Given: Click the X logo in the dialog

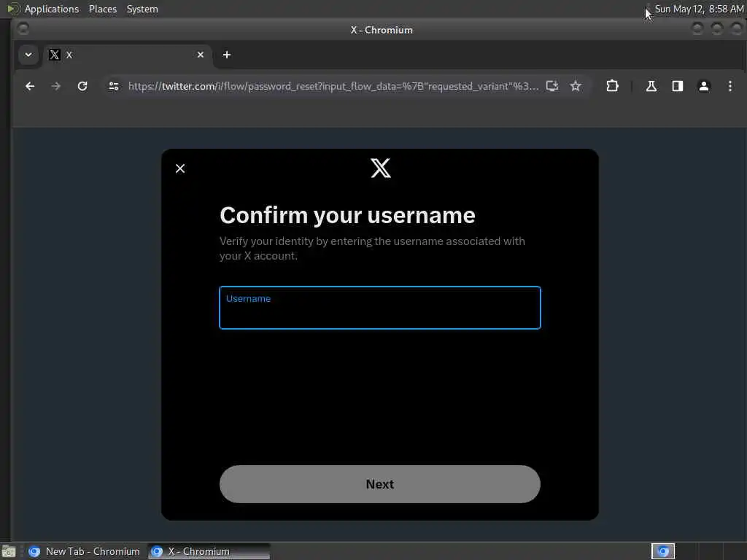Looking at the screenshot, I should [x=381, y=168].
